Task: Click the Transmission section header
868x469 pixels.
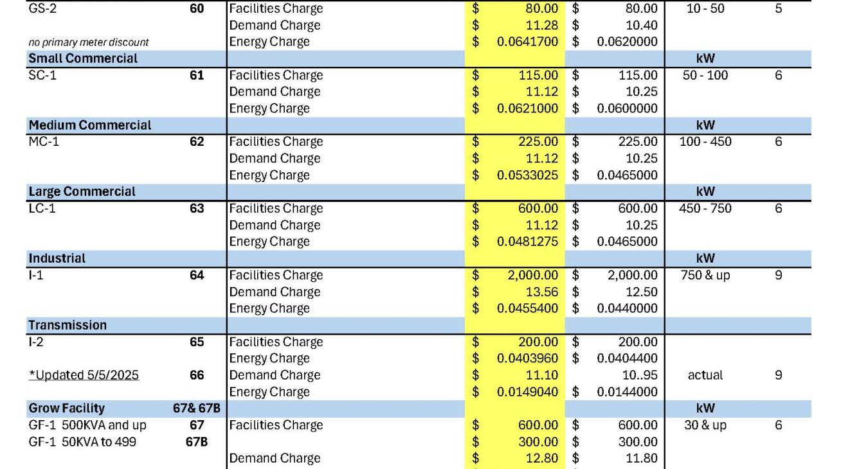Action: [x=68, y=325]
